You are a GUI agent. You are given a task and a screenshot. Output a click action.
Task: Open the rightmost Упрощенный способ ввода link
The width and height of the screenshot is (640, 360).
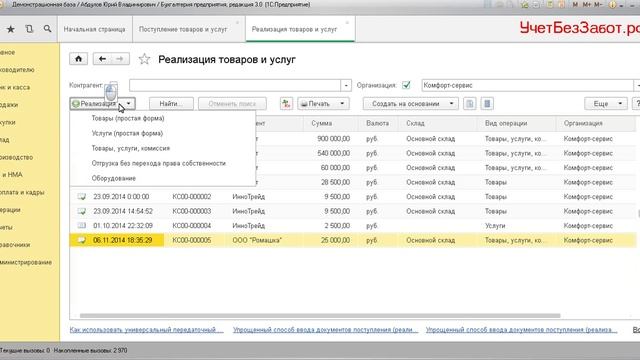(x=521, y=330)
